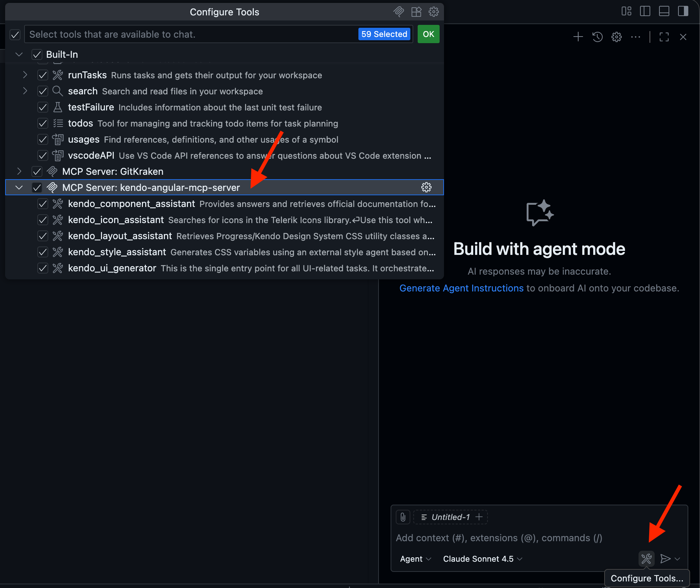
Task: Click the 59 Selected badge
Action: [384, 34]
